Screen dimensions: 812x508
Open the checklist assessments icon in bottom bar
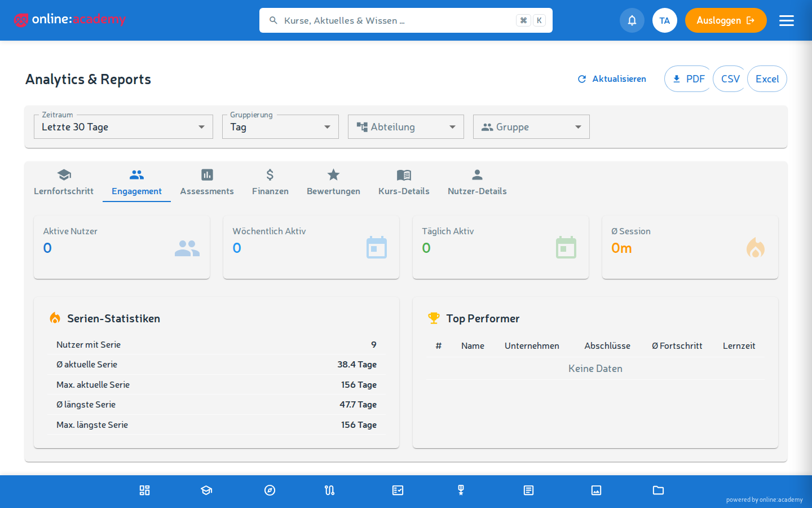tap(398, 491)
